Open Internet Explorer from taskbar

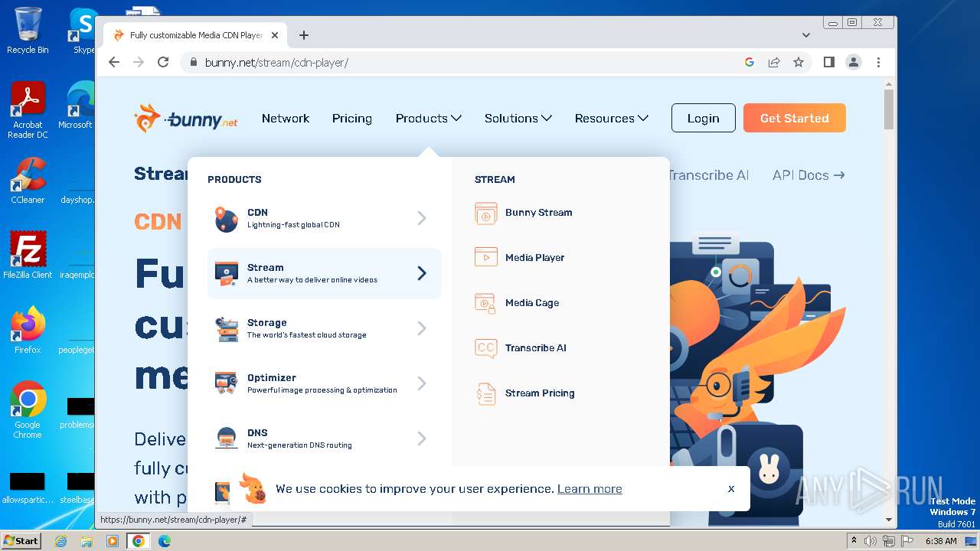60,541
